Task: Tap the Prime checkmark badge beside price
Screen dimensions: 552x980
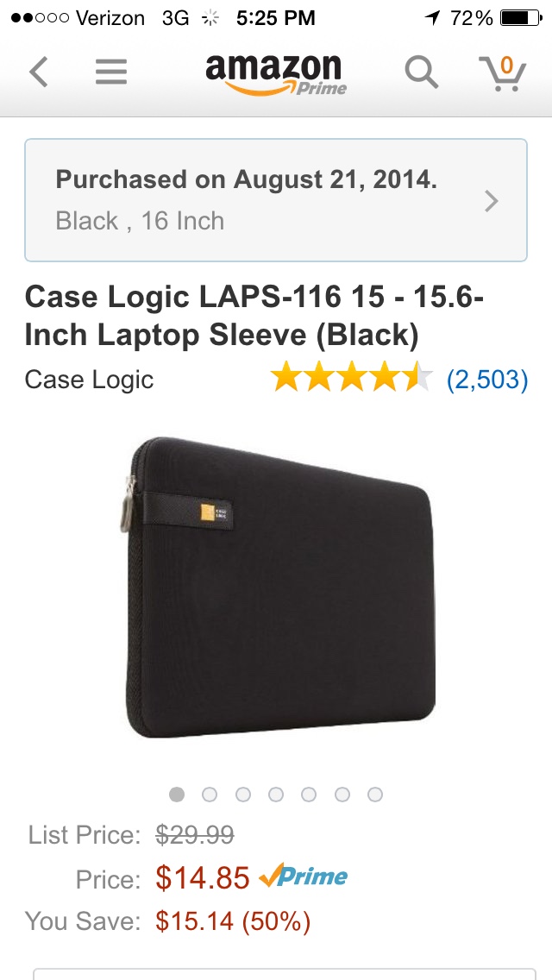Action: click(x=303, y=876)
